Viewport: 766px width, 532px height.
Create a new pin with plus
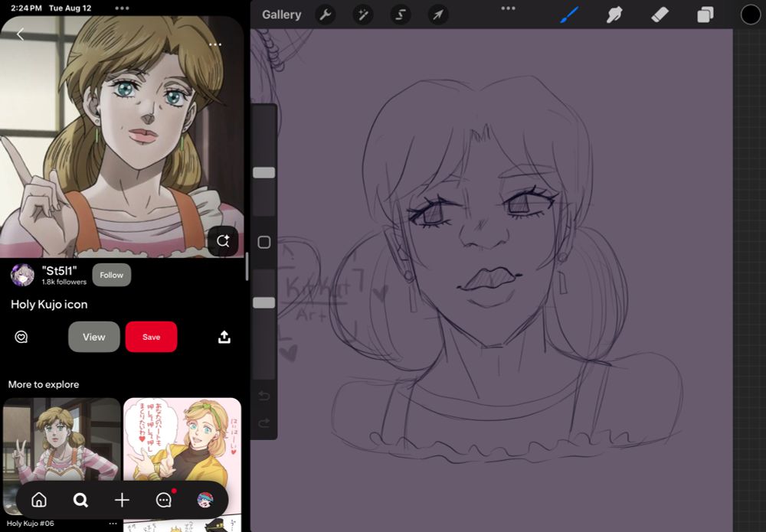(122, 500)
